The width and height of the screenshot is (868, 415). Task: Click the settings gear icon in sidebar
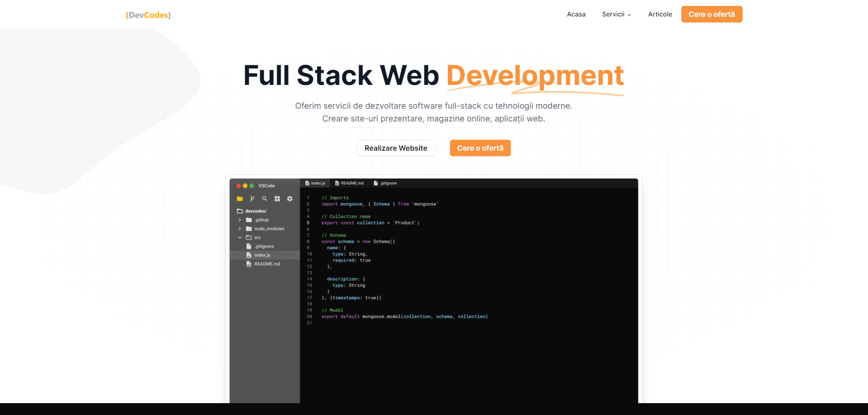290,199
